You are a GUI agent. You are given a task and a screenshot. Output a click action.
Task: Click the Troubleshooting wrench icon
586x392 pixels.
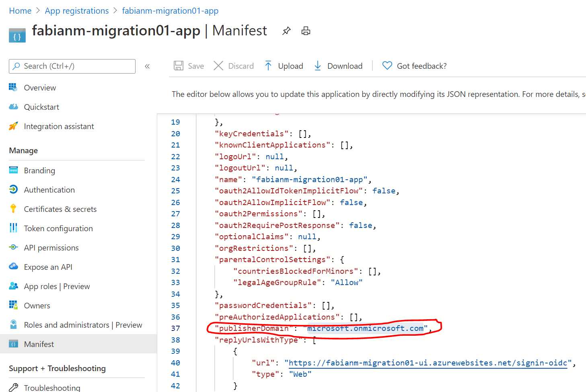(13, 388)
